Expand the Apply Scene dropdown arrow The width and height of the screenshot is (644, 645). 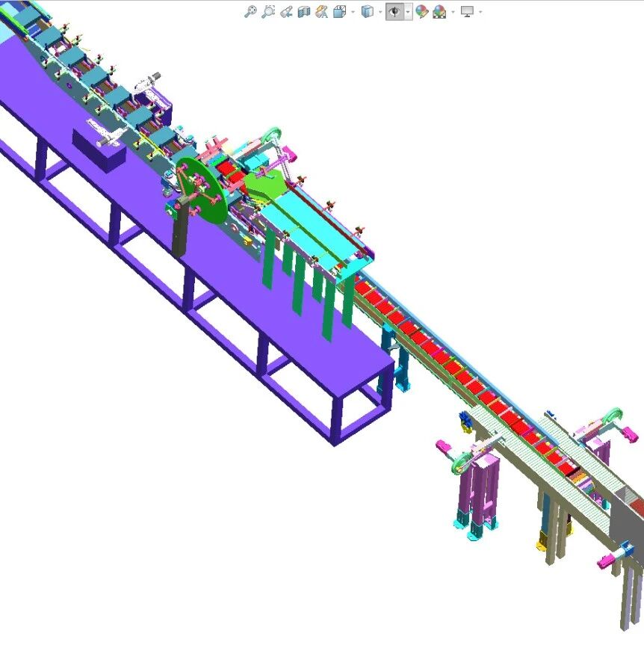coord(452,12)
